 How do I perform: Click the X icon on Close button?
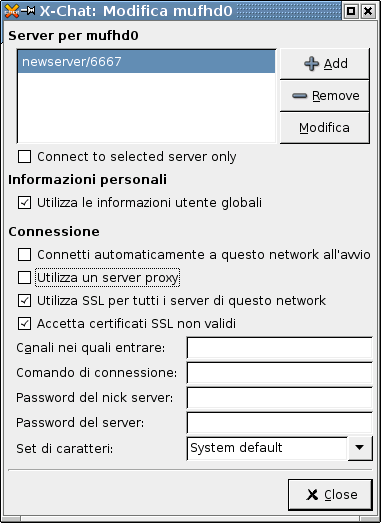pos(312,495)
